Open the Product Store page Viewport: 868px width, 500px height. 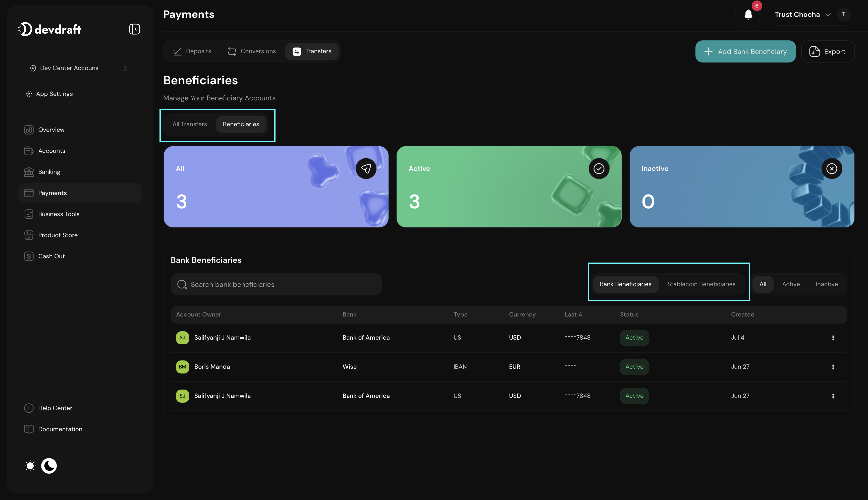pyautogui.click(x=57, y=235)
